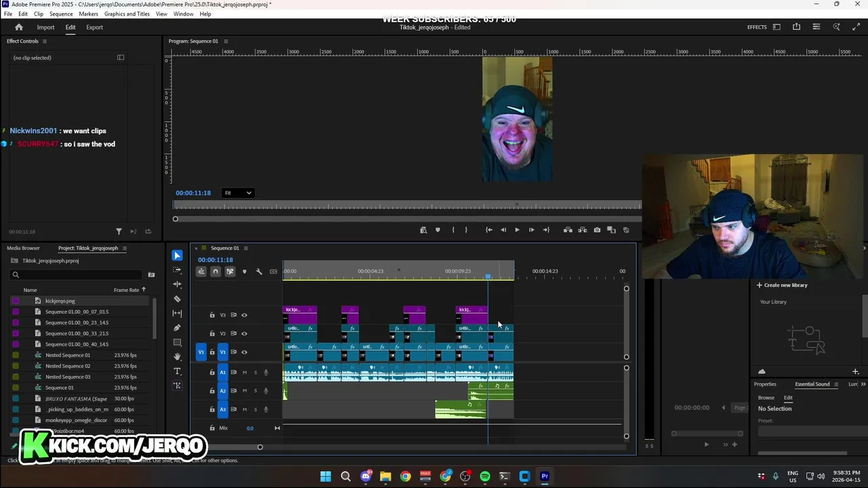Click the Browse sub-tab in Essential Sound
The image size is (868, 488).
click(x=766, y=398)
